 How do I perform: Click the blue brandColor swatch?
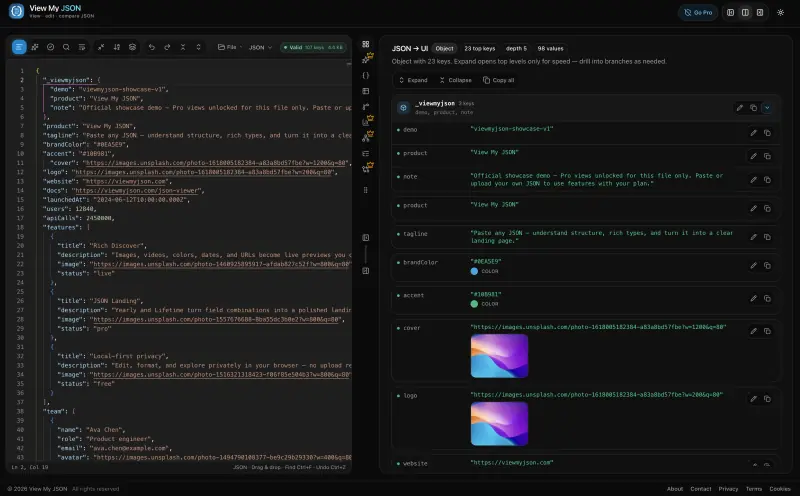(x=474, y=271)
